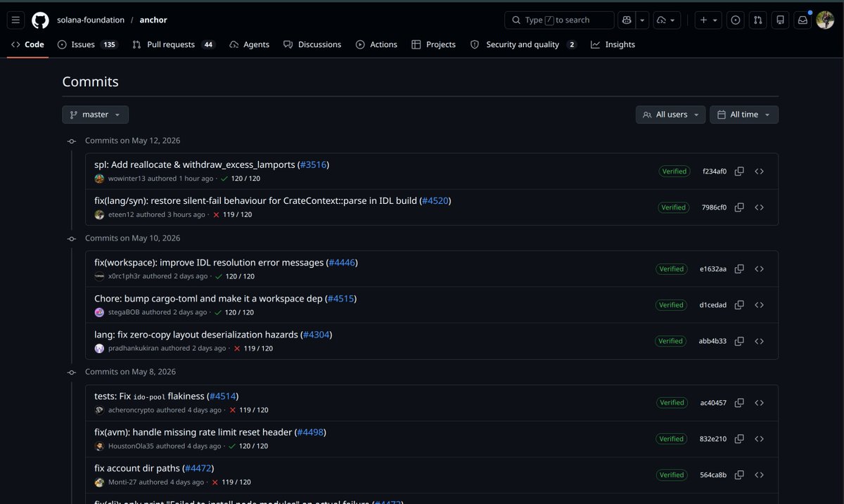Browse repository at commit 832e210
Image resolution: width=844 pixels, height=504 pixels.
(759, 439)
